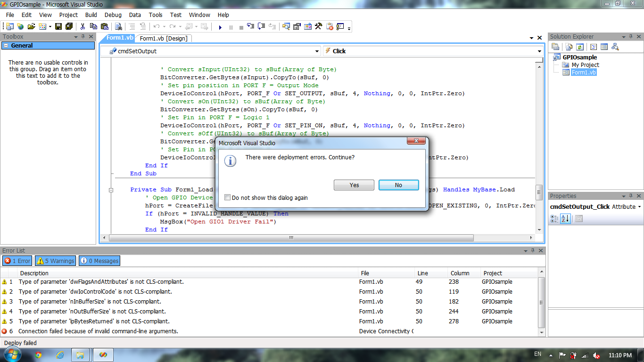Image resolution: width=644 pixels, height=362 pixels.
Task: Click the code editor vertical scrollbar thumb
Action: (x=539, y=191)
